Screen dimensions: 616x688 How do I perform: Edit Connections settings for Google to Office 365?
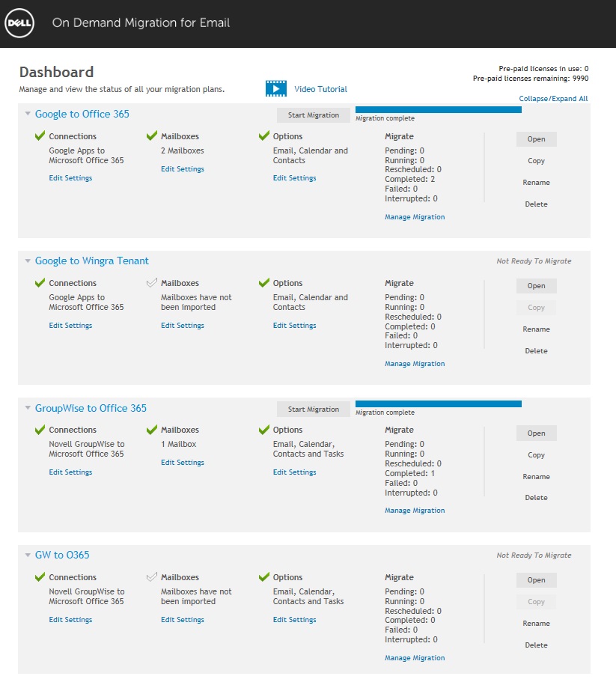(70, 178)
